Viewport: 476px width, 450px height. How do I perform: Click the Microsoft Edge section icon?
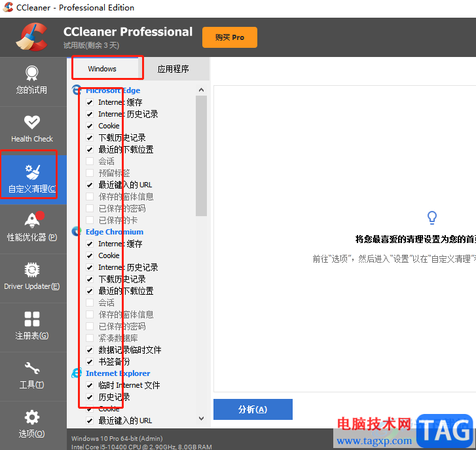(76, 90)
